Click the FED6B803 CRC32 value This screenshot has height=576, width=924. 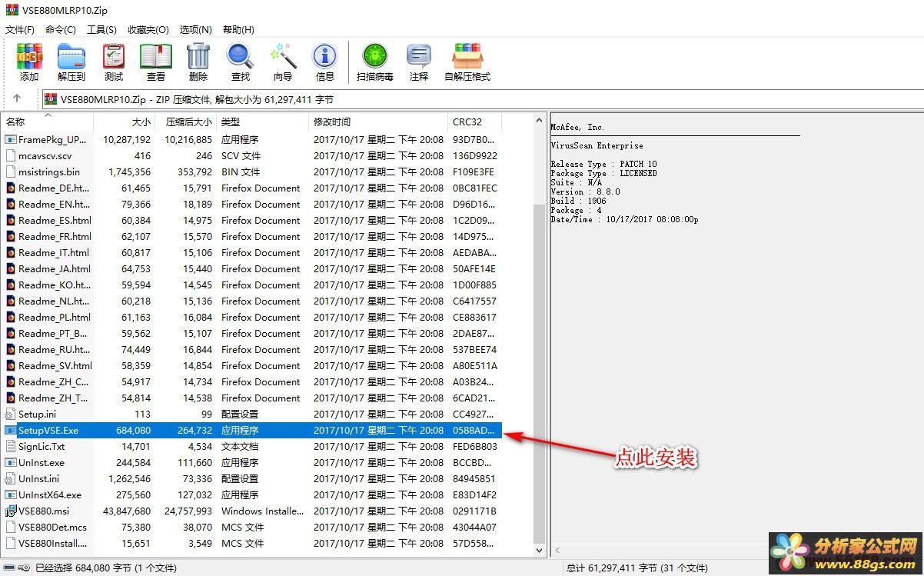coord(474,446)
